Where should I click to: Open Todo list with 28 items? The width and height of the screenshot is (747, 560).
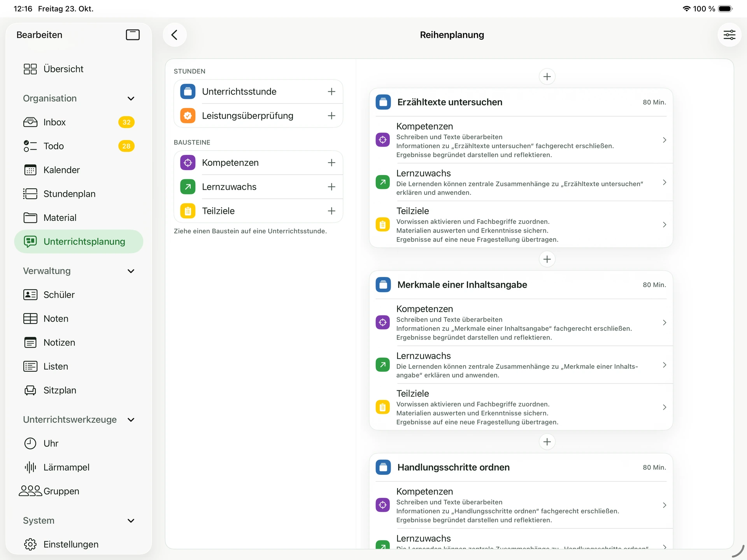click(79, 146)
